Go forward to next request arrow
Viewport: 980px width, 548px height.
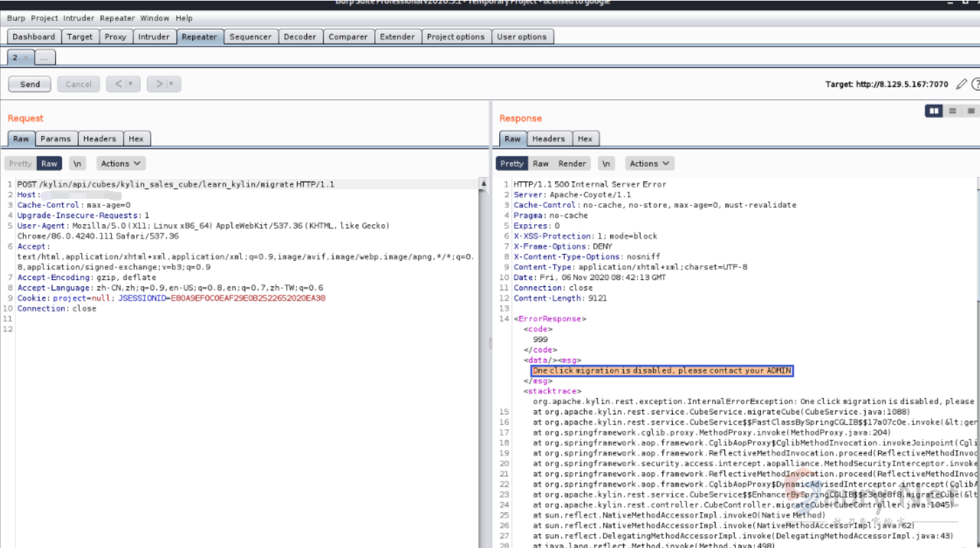pos(159,84)
